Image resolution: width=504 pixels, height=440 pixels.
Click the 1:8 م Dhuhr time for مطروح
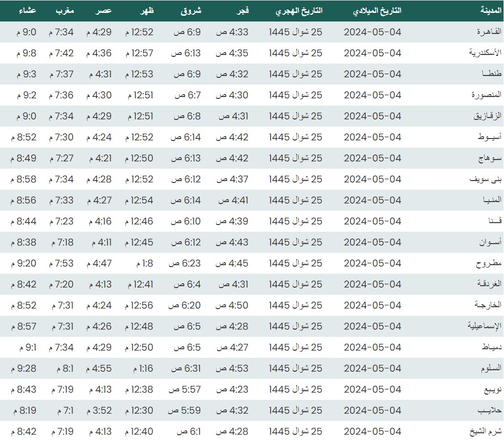144,263
